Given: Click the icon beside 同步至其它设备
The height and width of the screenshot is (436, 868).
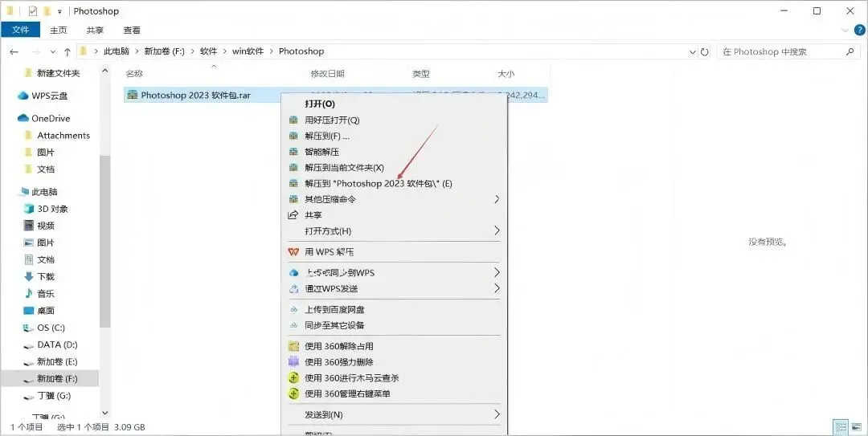Looking at the screenshot, I should pyautogui.click(x=294, y=325).
